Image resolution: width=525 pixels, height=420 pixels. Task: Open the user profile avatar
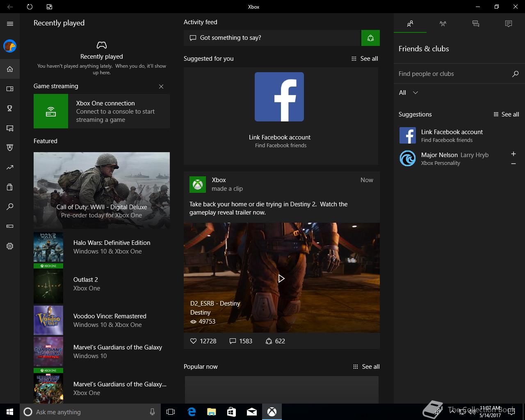(10, 46)
